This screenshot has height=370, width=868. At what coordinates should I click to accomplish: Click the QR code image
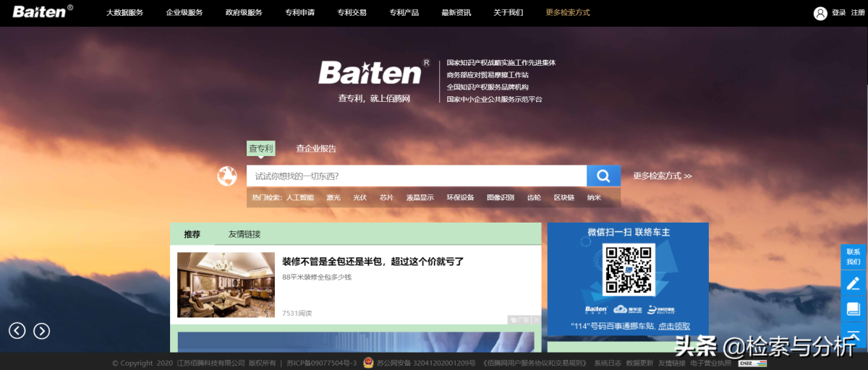pyautogui.click(x=628, y=269)
